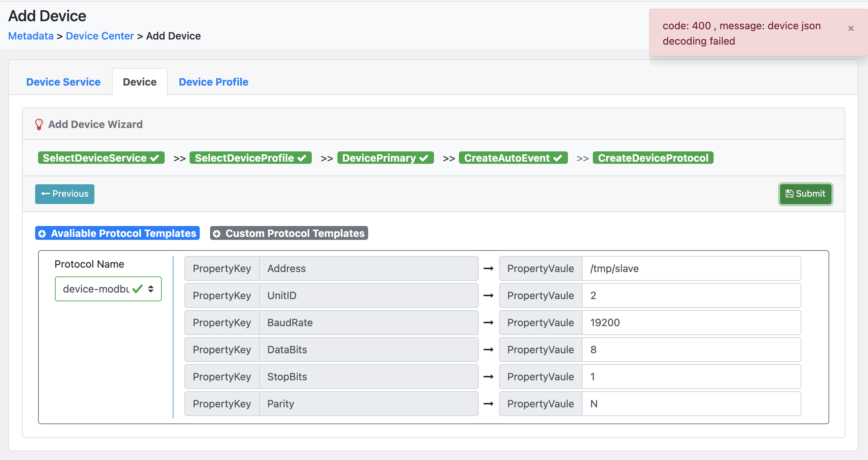
Task: Click the checkmark icon on SelectDeviceService step
Action: (154, 158)
